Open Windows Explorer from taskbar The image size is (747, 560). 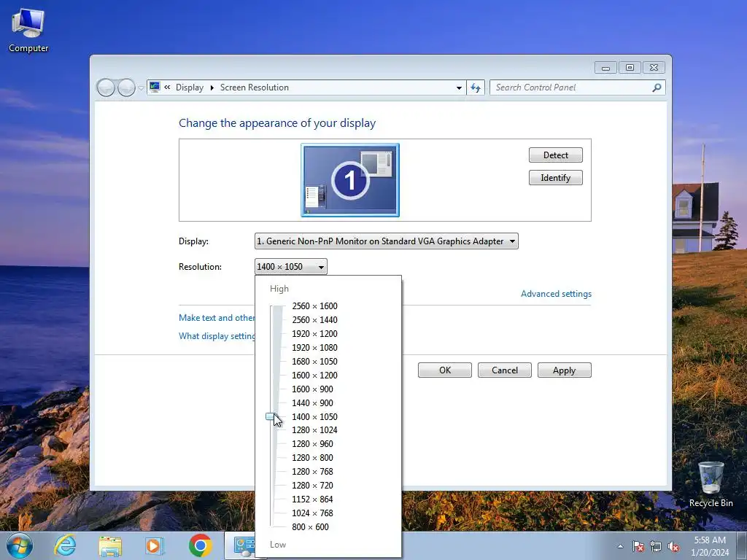coord(110,545)
